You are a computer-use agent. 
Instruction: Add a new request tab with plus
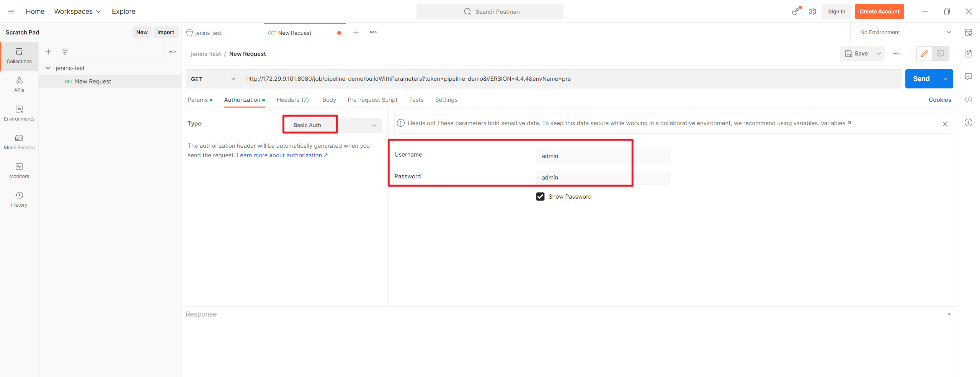356,32
